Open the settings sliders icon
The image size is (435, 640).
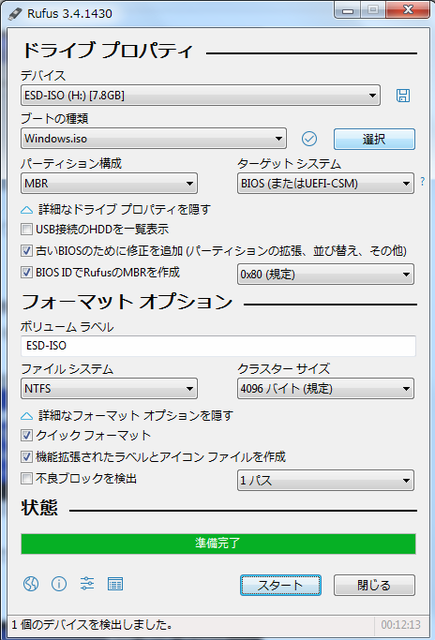click(87, 584)
